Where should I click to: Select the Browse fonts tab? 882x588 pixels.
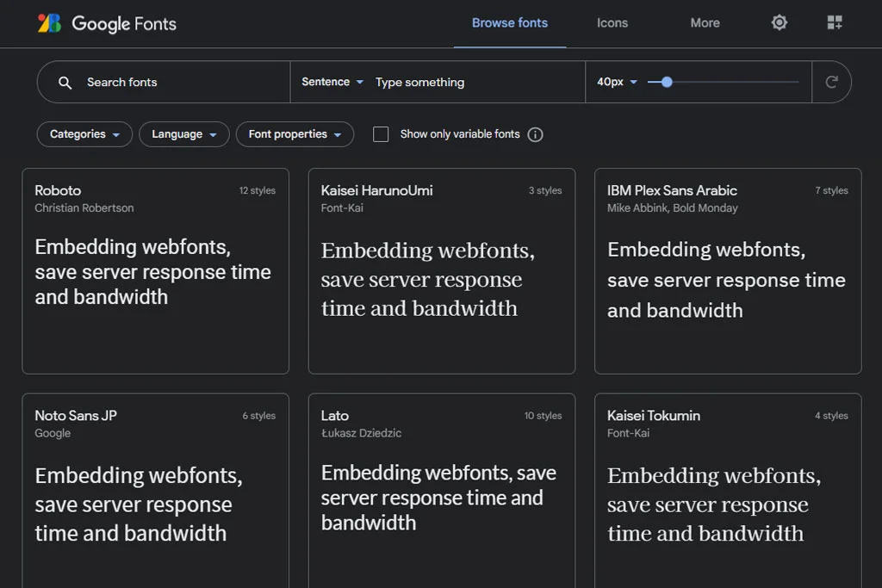click(510, 23)
